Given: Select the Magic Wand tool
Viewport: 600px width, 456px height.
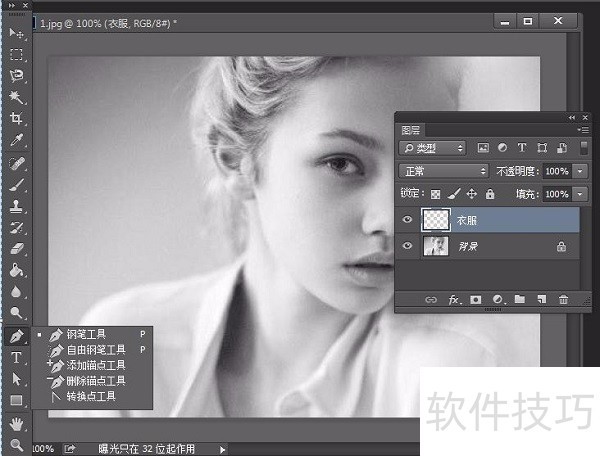Looking at the screenshot, I should (x=17, y=97).
